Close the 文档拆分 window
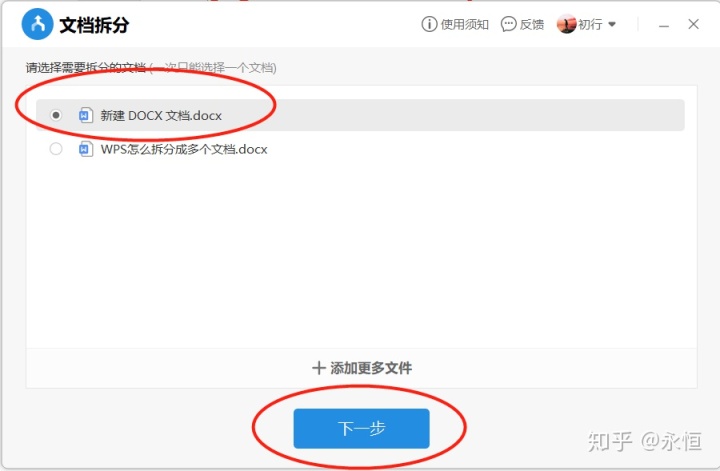The height and width of the screenshot is (471, 720). pos(693,24)
